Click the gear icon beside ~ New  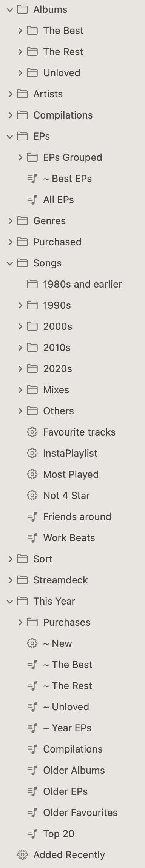(32, 643)
